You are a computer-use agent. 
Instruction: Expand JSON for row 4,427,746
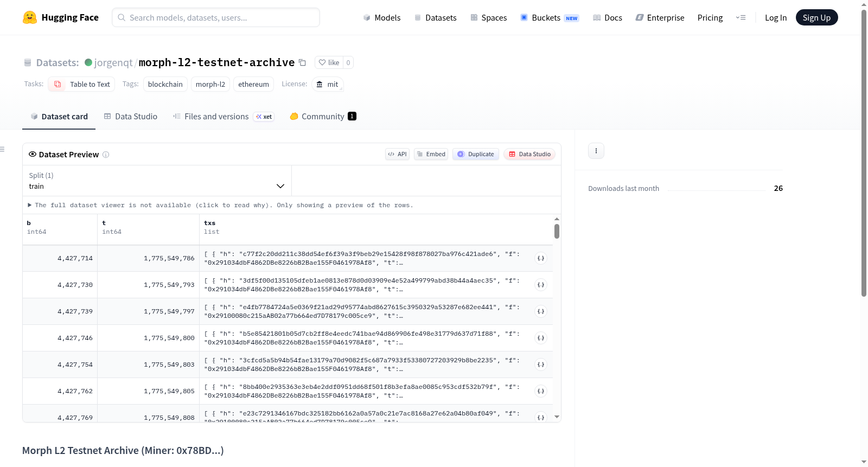(x=541, y=338)
